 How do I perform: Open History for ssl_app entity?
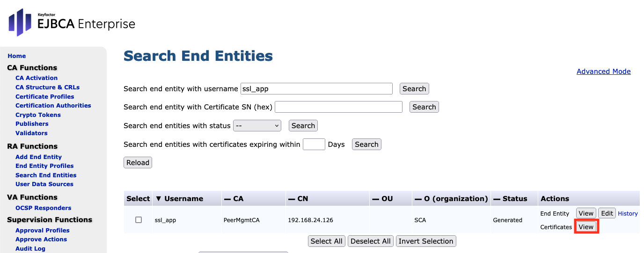pyautogui.click(x=628, y=214)
